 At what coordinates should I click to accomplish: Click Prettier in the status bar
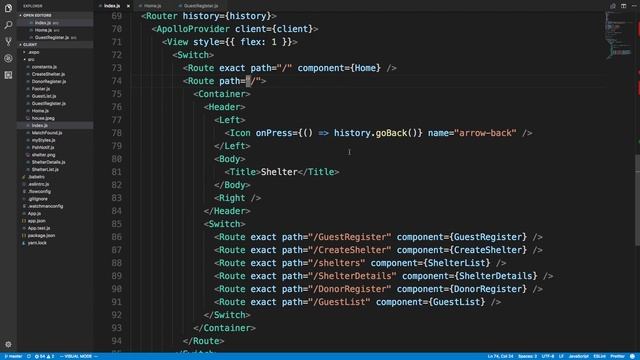click(x=618, y=356)
